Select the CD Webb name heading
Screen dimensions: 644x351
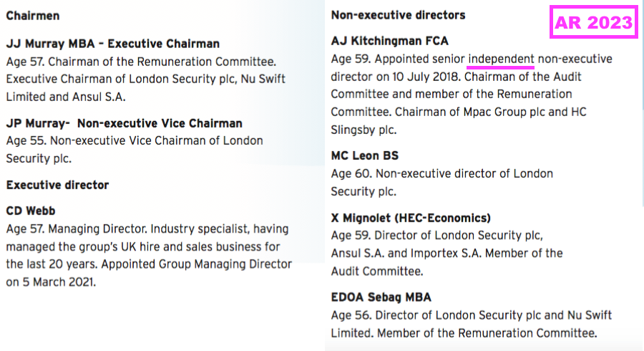pos(30,211)
